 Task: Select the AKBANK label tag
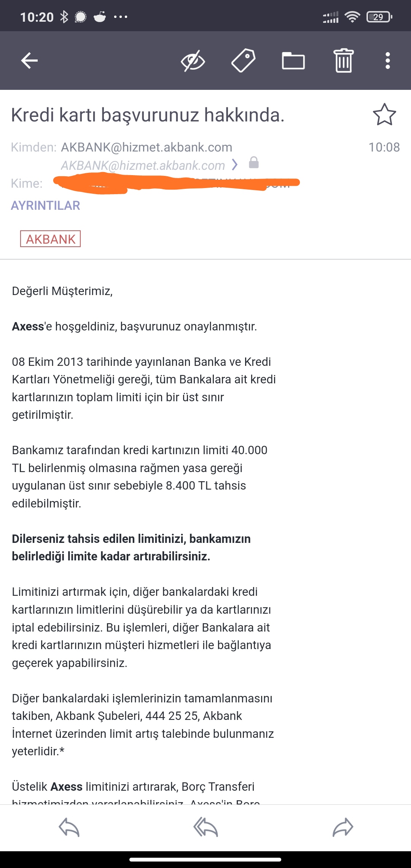50,239
